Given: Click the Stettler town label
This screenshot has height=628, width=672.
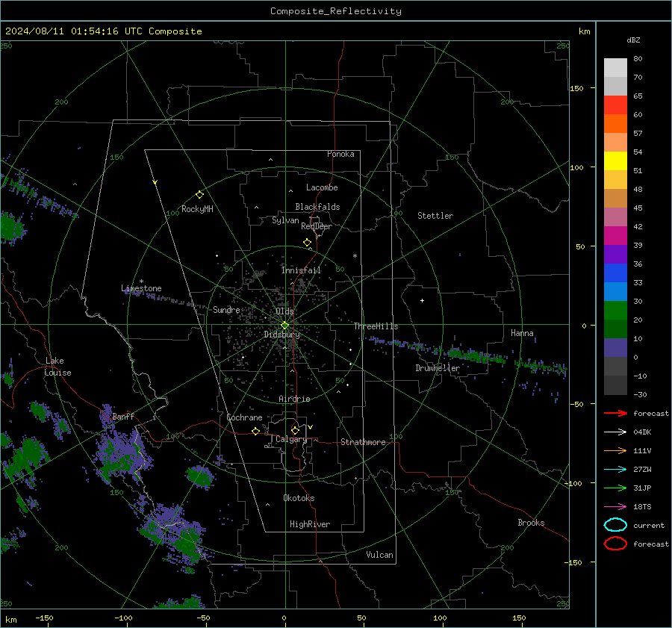Looking at the screenshot, I should pos(435,216).
